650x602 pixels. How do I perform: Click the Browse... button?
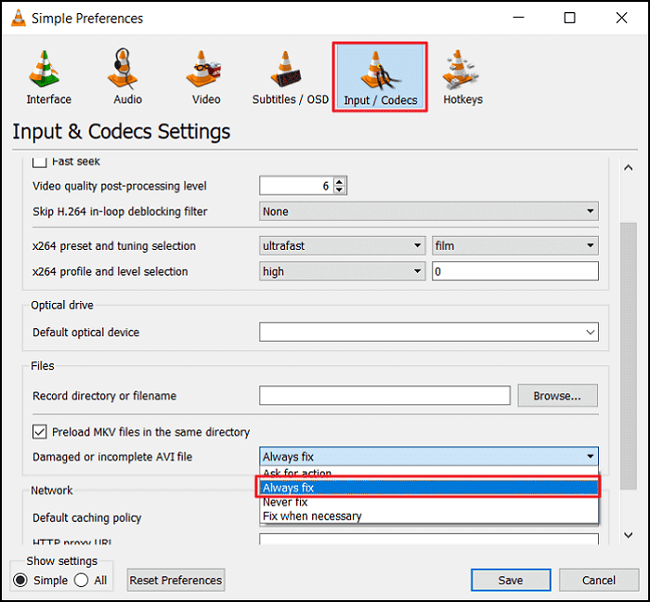tap(557, 395)
